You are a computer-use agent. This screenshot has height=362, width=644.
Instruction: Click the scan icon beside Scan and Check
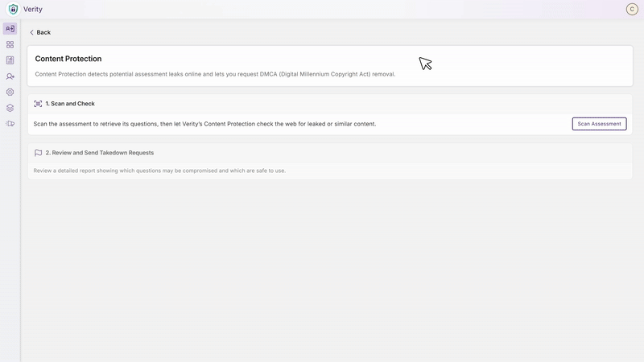pyautogui.click(x=38, y=104)
